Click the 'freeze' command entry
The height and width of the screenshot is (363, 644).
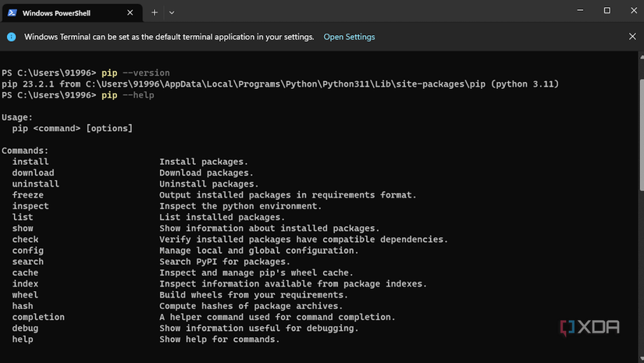(x=28, y=195)
